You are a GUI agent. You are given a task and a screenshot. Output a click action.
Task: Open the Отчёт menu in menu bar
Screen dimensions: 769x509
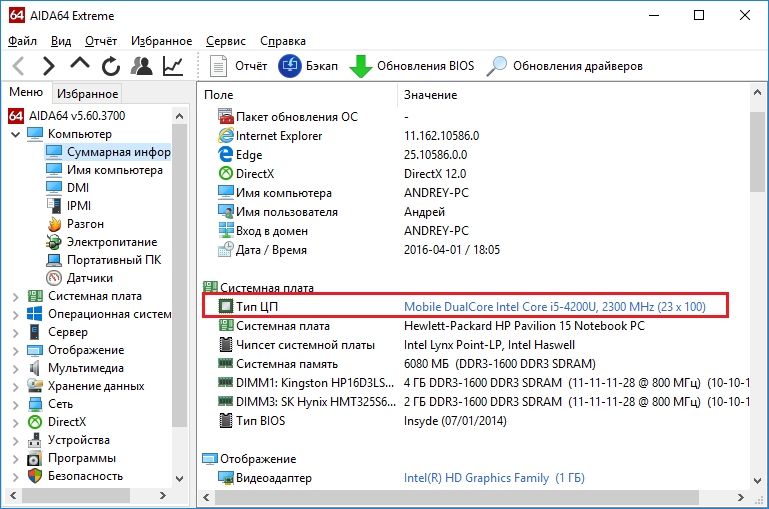tap(101, 41)
